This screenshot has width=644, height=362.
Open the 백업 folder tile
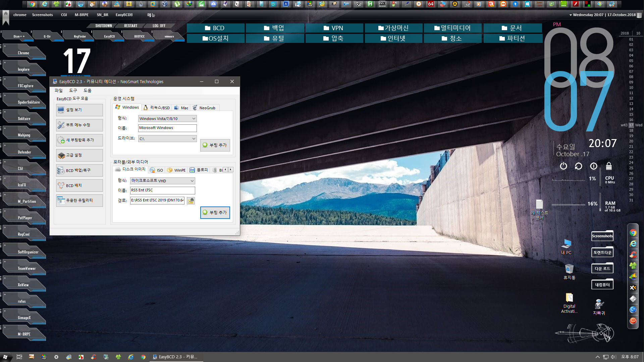pyautogui.click(x=275, y=28)
